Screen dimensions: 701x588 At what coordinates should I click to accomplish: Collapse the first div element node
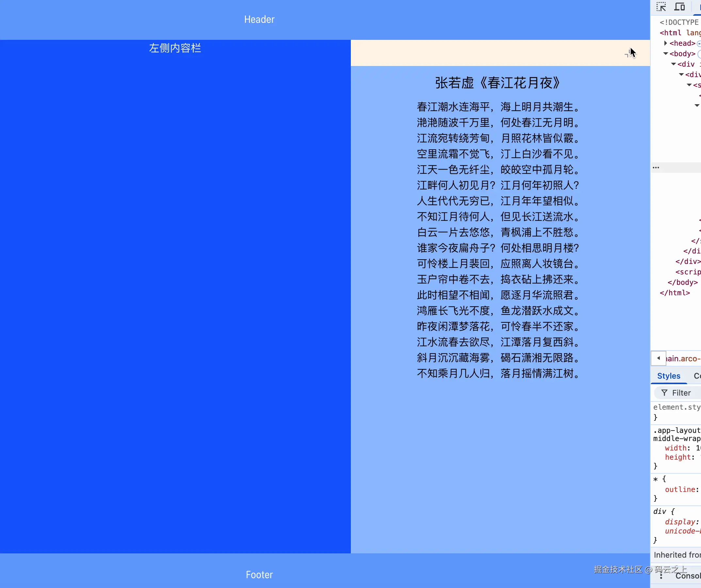coord(673,64)
